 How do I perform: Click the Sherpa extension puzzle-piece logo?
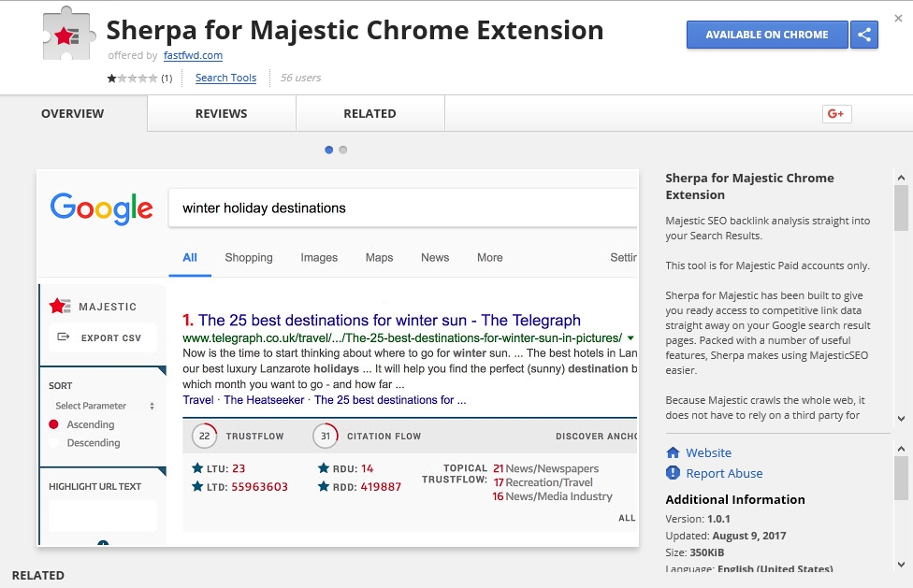click(68, 35)
